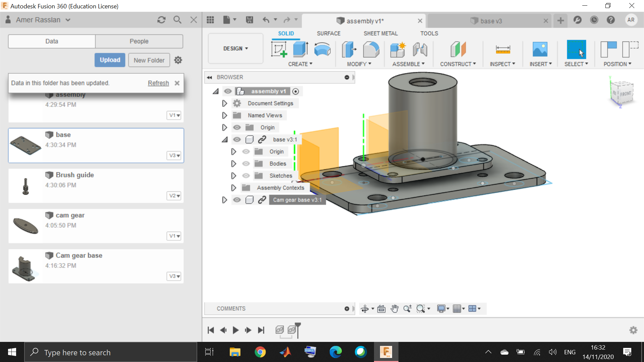Click the Undo arrow icon
644x362 pixels.
click(266, 20)
